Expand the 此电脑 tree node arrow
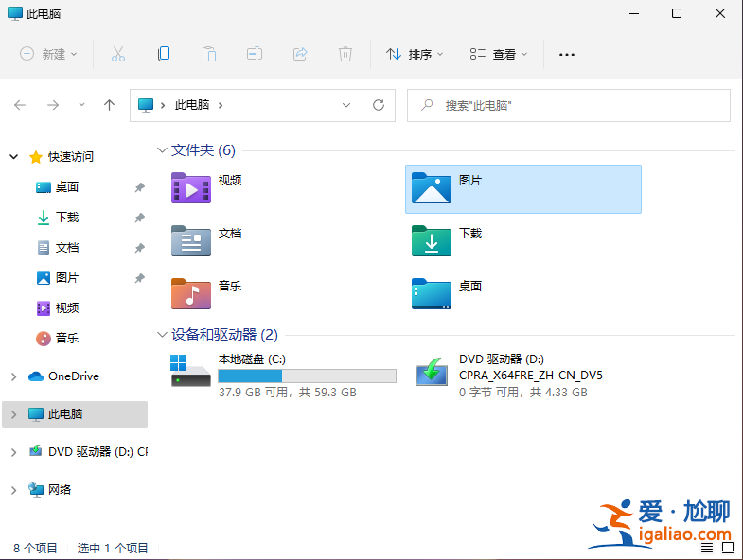 14,414
